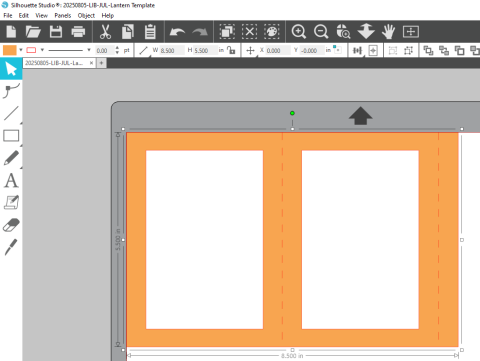Click the Center to Page icon
Viewport: 480px width, 361px height.
click(373, 51)
